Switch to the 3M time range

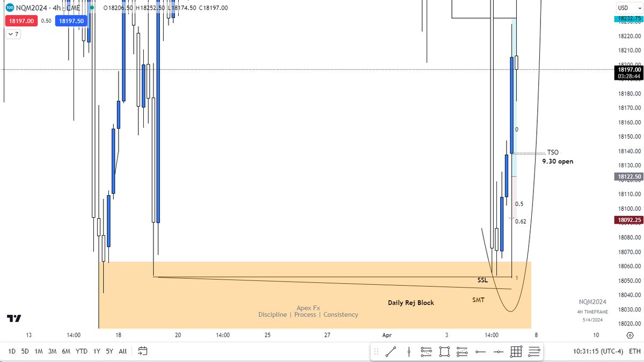pos(53,351)
